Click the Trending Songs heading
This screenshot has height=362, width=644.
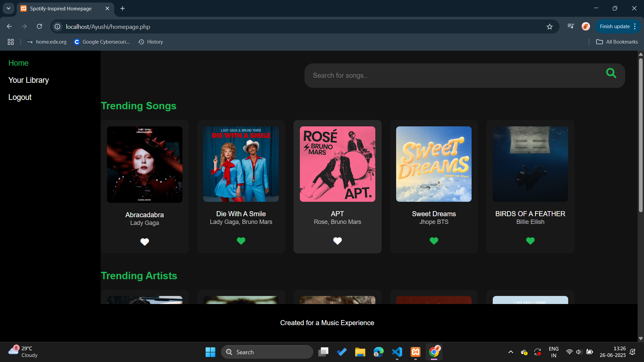tap(139, 106)
